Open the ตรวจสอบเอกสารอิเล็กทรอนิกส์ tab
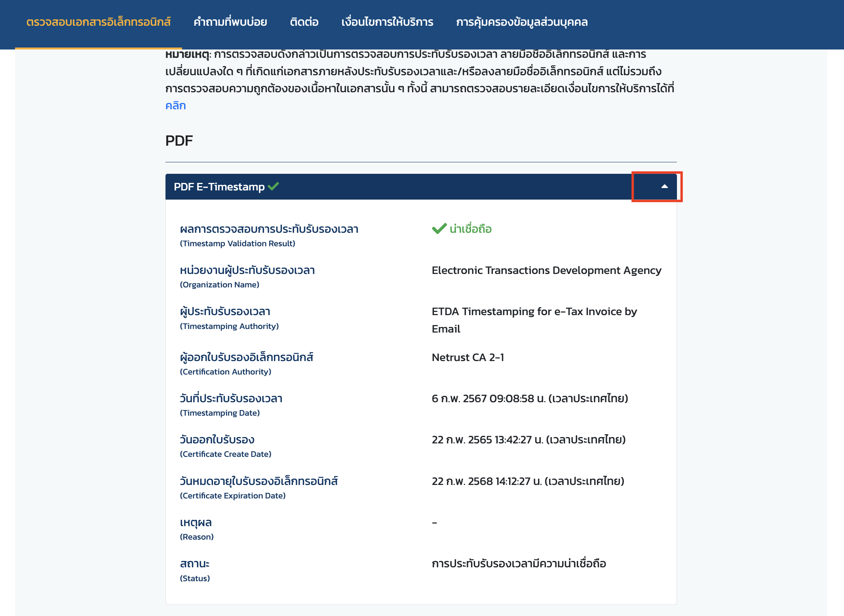The image size is (844, 616). point(99,22)
